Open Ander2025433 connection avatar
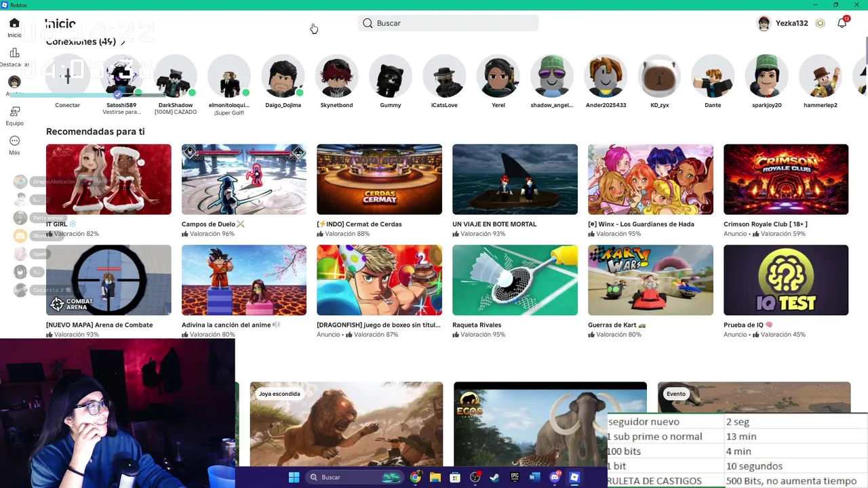Image resolution: width=868 pixels, height=488 pixels. tap(606, 76)
